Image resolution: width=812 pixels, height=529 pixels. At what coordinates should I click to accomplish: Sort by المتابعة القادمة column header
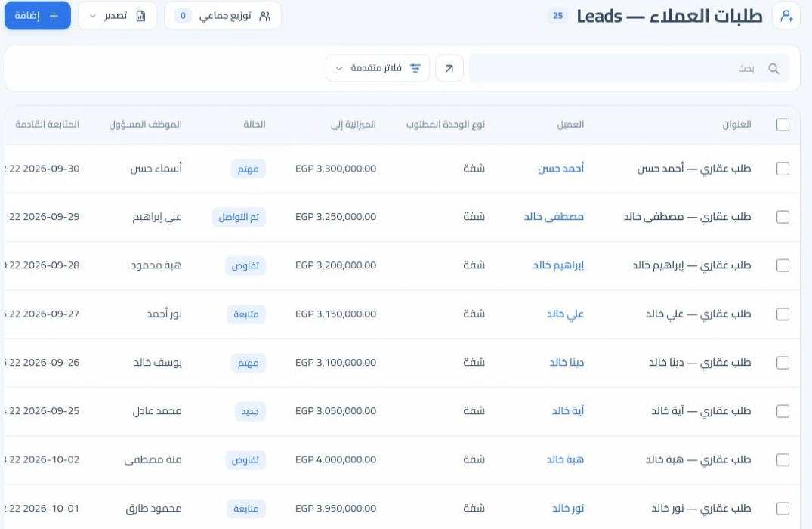pyautogui.click(x=47, y=125)
